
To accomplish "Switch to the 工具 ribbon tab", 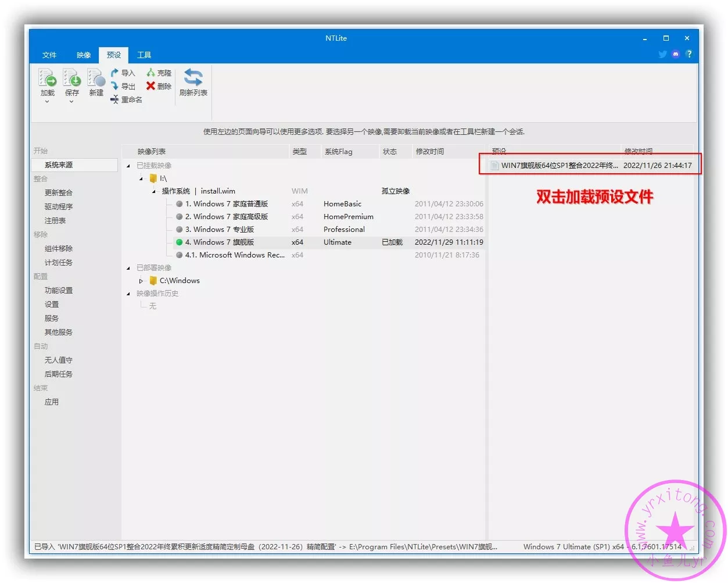I will [144, 55].
